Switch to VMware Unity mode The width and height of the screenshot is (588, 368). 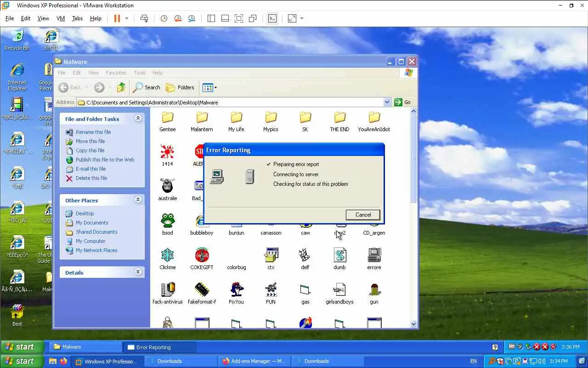pyautogui.click(x=253, y=18)
